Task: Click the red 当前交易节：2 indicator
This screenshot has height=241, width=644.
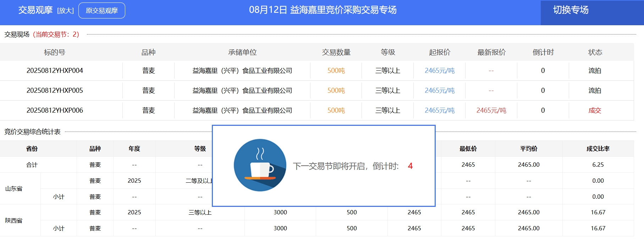Action: [x=56, y=34]
